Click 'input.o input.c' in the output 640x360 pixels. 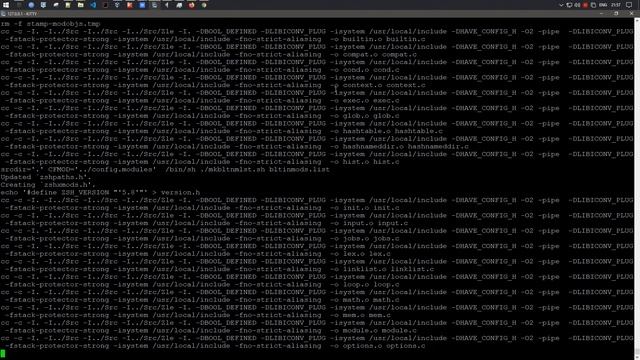375,223
